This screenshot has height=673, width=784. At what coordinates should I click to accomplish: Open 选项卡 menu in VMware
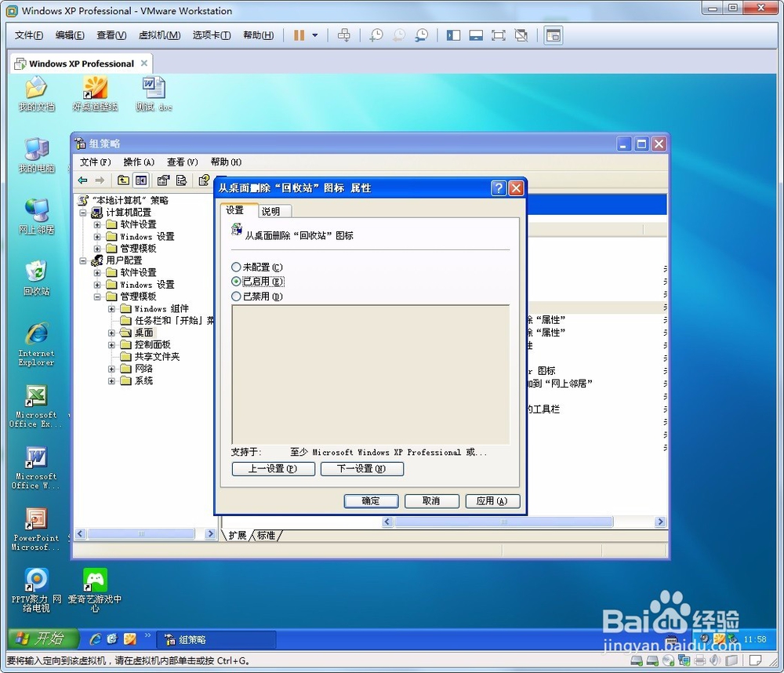(212, 35)
